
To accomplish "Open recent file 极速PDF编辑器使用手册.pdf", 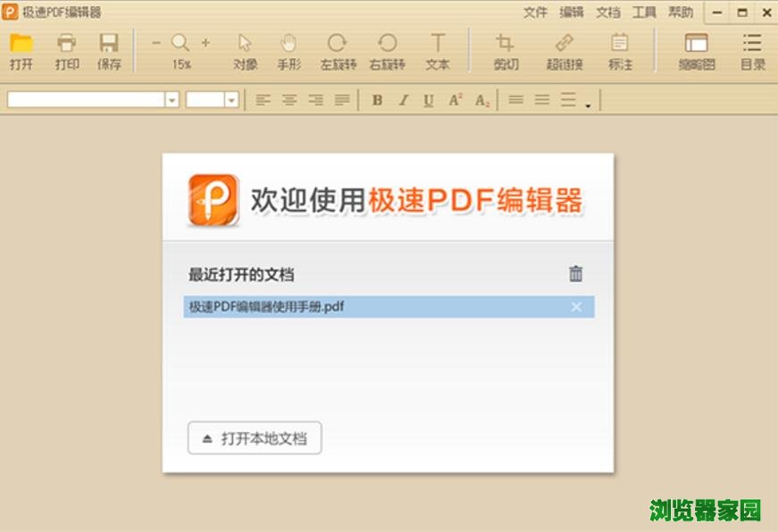I will 267,307.
